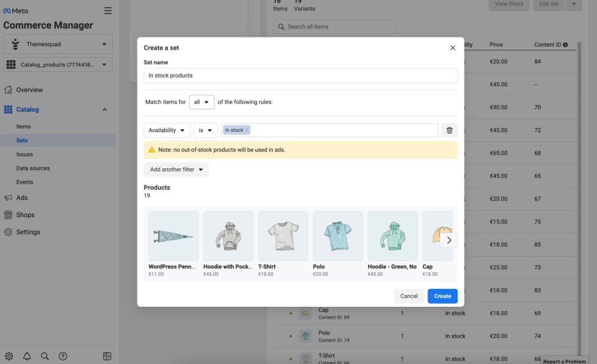Go to Items in the Catalog menu
597x364 pixels.
click(x=24, y=127)
